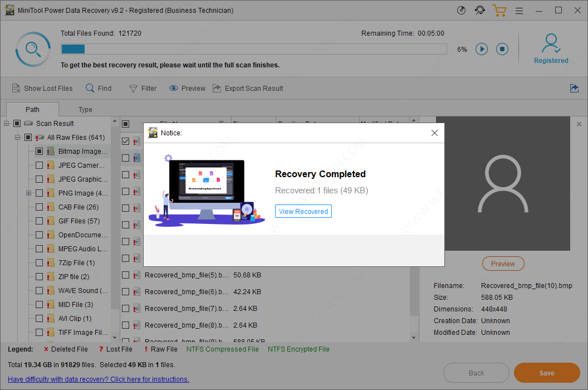Screen dimensions: 588x390
Task: Open the bootable media disc icon
Action: [461, 11]
